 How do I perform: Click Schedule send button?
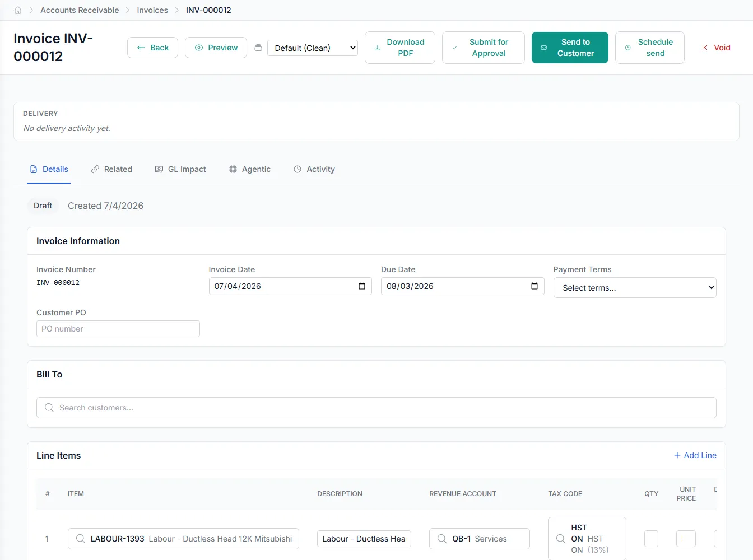650,48
